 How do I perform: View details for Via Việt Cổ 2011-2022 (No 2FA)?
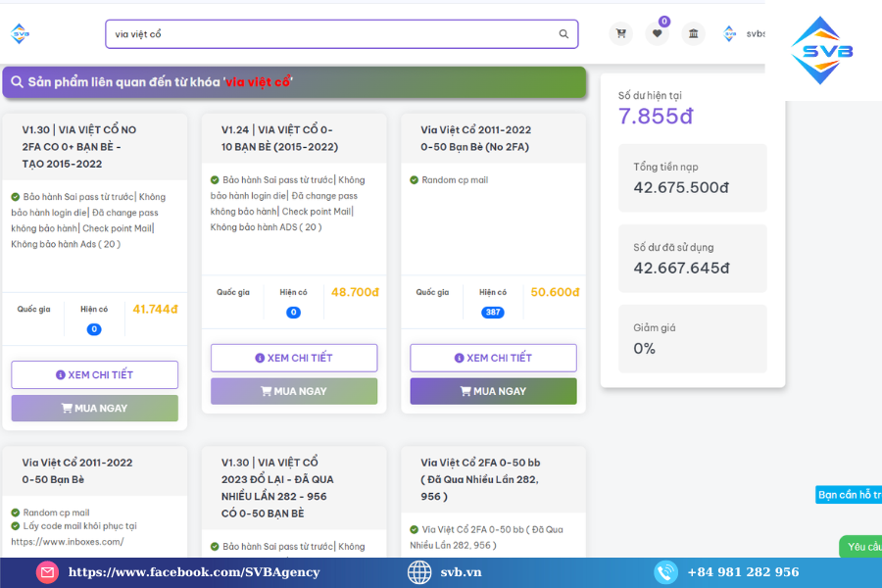pyautogui.click(x=493, y=358)
